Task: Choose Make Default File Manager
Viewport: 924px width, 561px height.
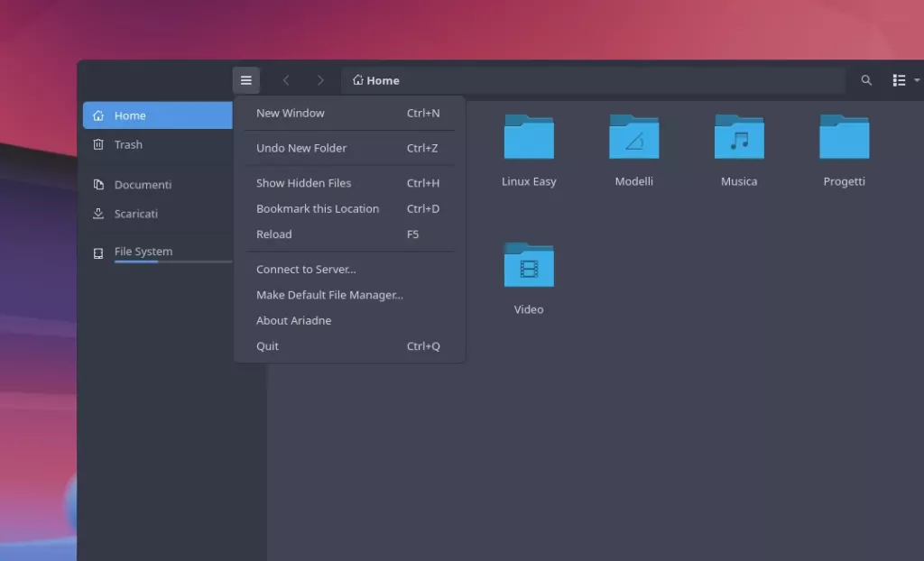Action: [349, 295]
